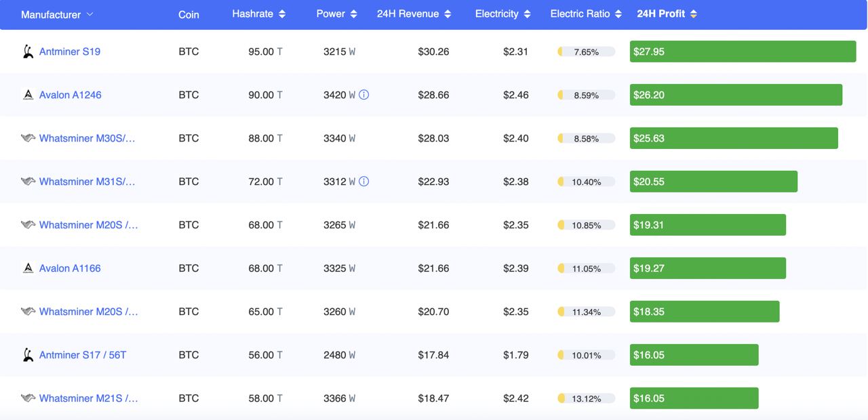
Task: Click the 3366 W power value
Action: [x=339, y=398]
